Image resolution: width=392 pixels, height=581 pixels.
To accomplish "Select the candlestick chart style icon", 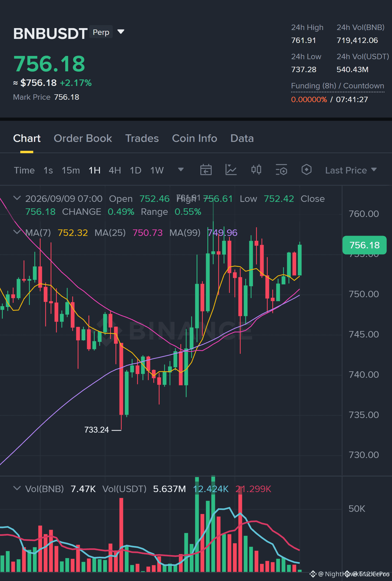I will coord(256,170).
